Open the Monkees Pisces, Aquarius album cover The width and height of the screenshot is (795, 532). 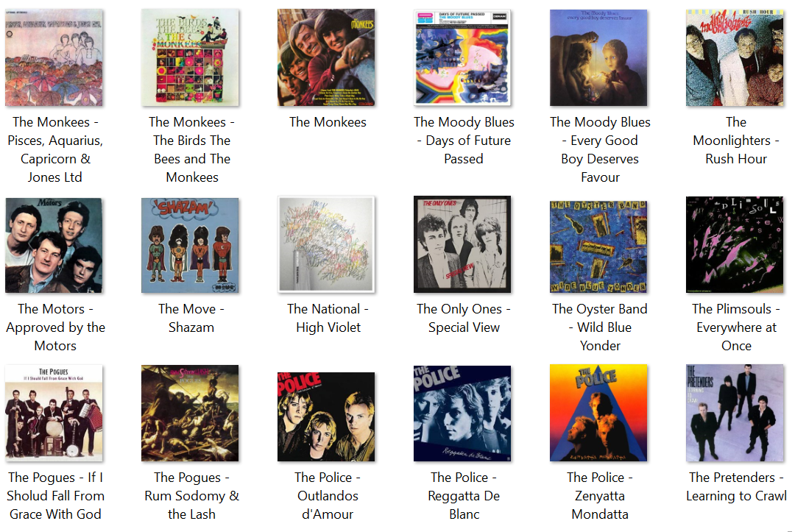coord(54,57)
